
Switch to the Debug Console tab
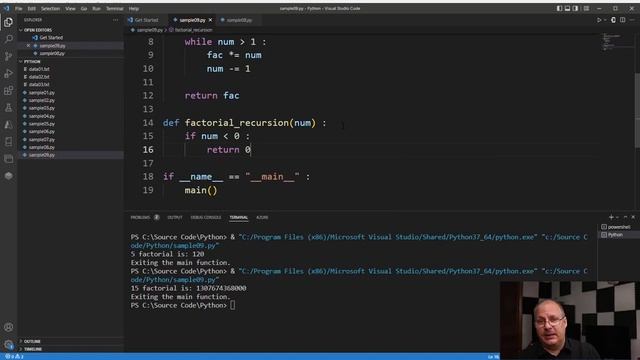[x=206, y=217]
